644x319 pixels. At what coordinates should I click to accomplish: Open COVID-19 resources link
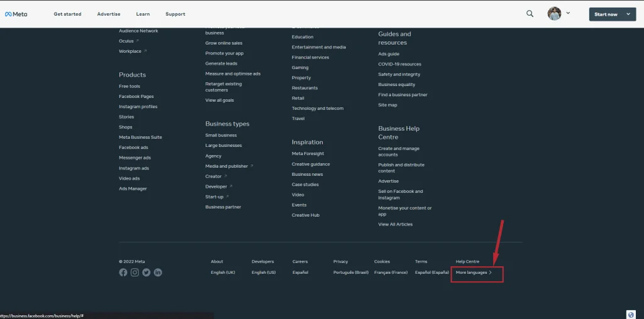[x=399, y=65]
